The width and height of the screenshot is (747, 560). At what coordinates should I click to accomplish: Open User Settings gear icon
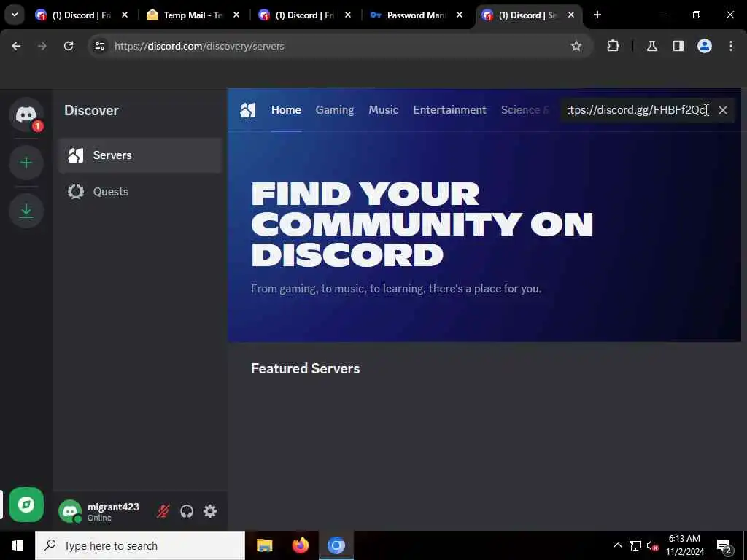point(210,511)
